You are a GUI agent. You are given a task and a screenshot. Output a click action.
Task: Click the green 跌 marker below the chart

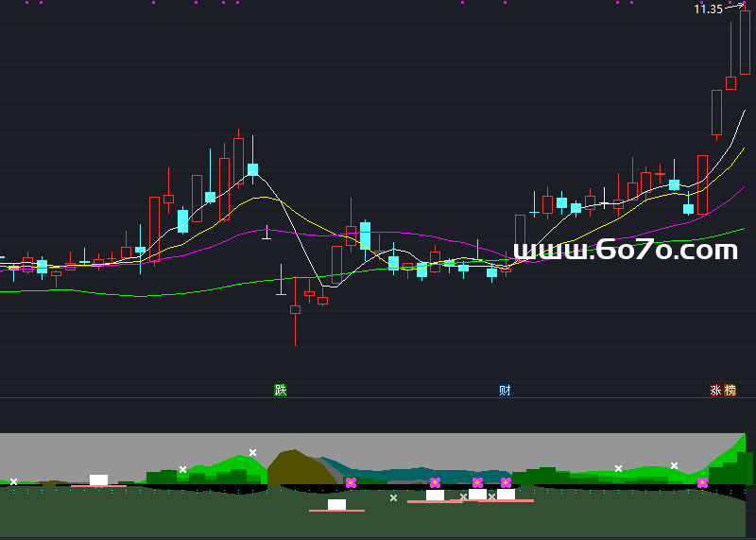pos(280,390)
